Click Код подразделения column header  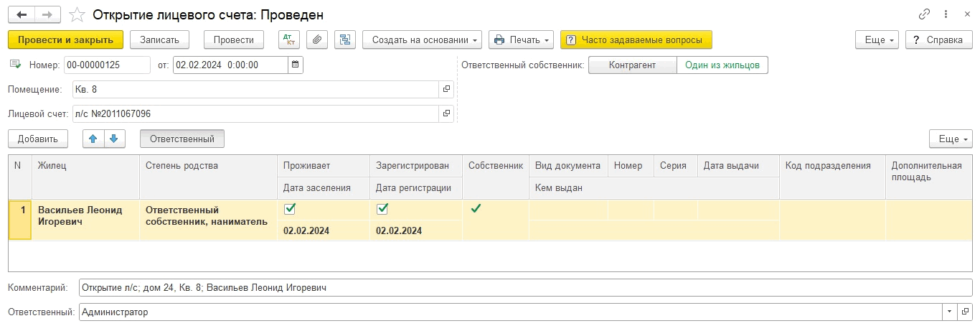pos(832,177)
